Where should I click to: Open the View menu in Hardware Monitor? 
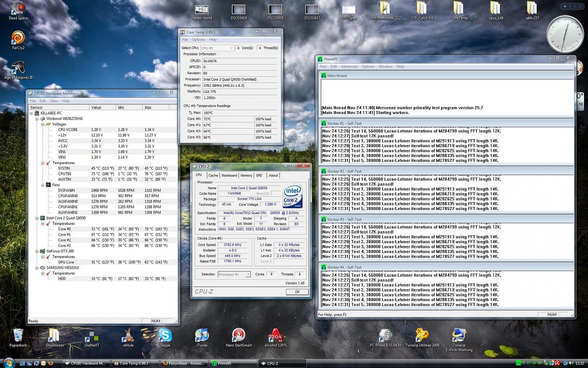(x=54, y=101)
